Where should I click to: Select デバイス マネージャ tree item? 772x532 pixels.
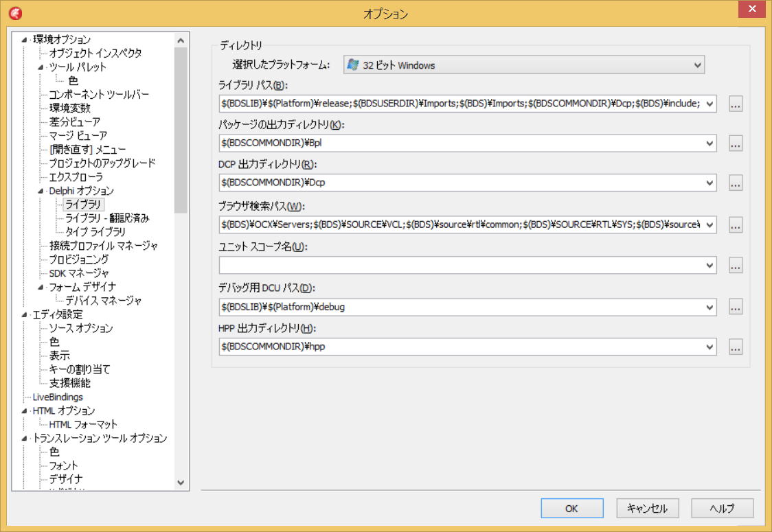click(103, 301)
